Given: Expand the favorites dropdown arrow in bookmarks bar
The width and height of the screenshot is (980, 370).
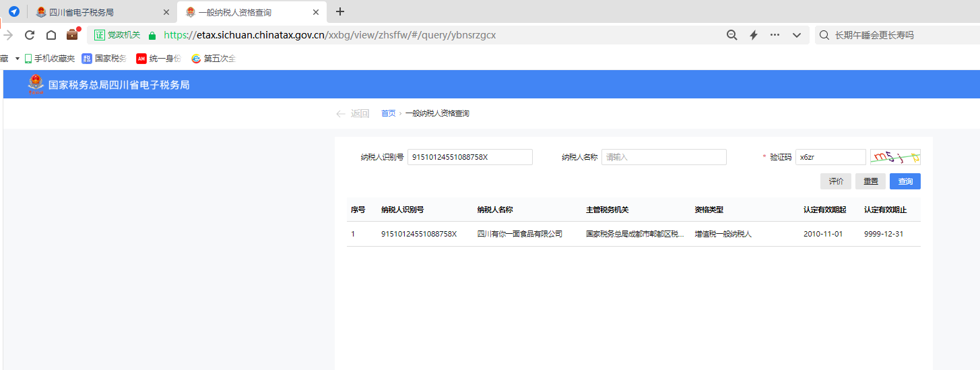Looking at the screenshot, I should 17,59.
